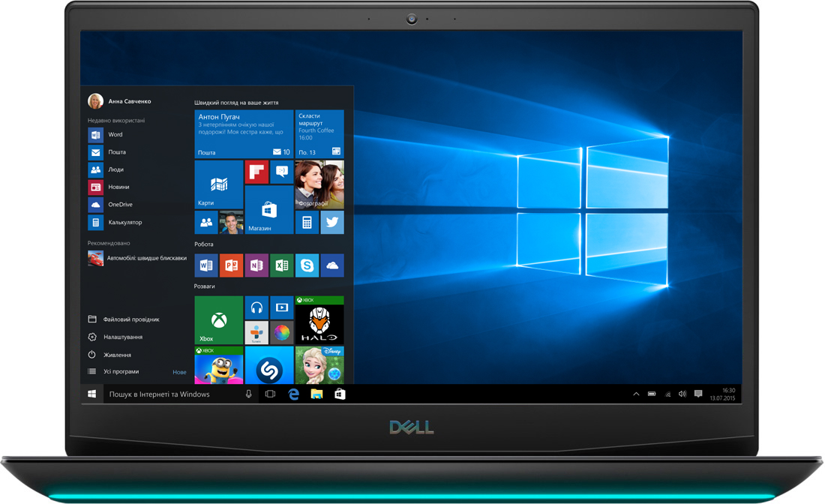Launch Word tile in Робота group
The width and height of the screenshot is (825, 504).
pos(206,265)
